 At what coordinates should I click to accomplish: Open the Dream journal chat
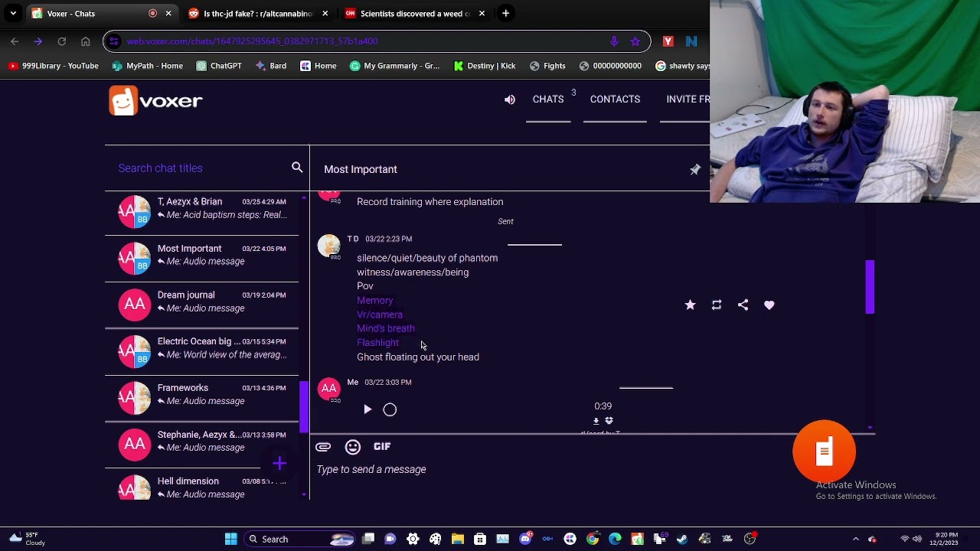[202, 305]
